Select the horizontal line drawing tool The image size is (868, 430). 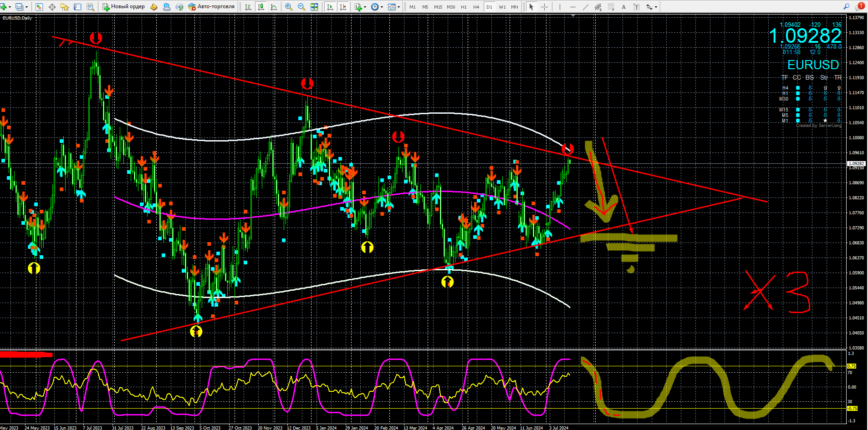click(573, 7)
